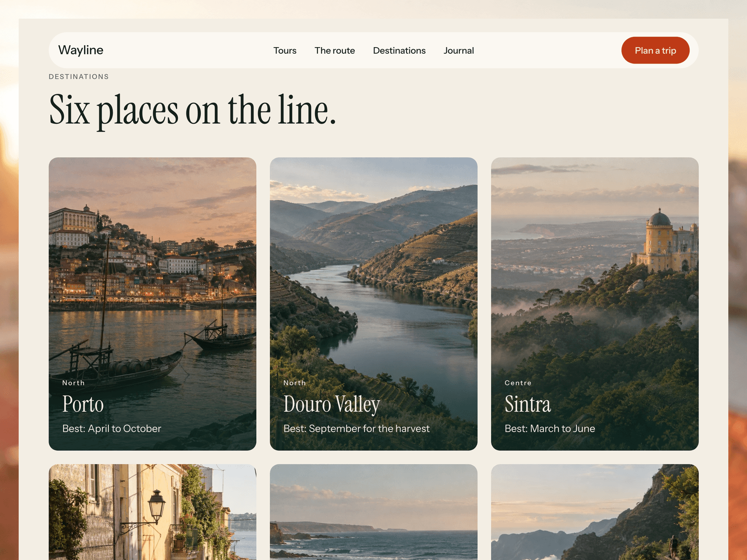
Task: Open the Sintra destination card
Action: (595, 304)
